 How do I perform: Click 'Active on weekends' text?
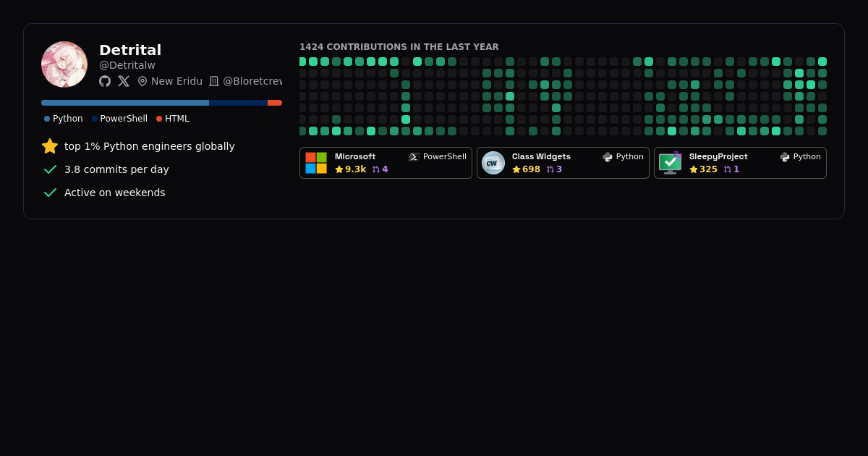coord(115,193)
